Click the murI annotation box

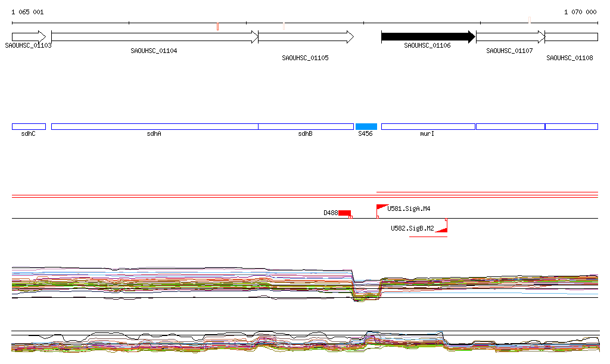click(428, 126)
